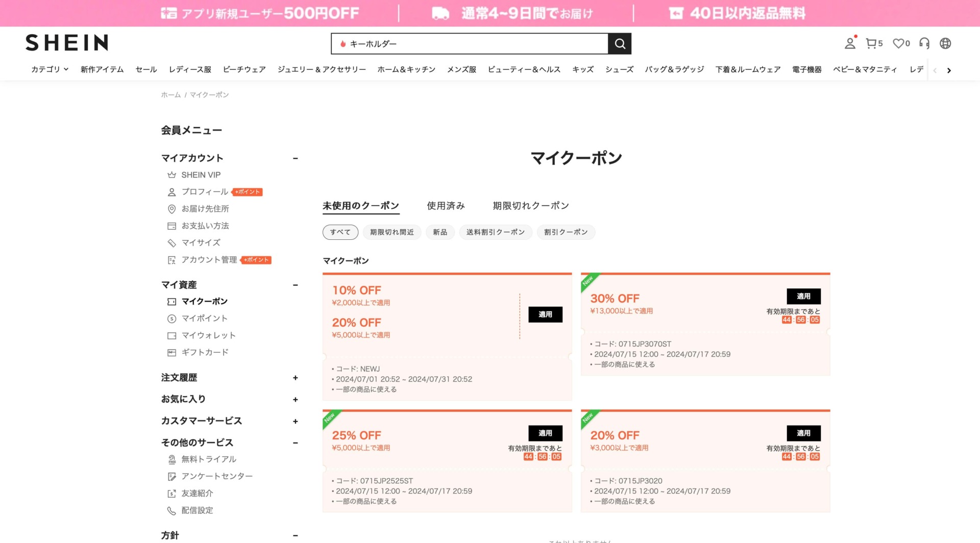The width and height of the screenshot is (980, 543).
Task: Click the プロフィール person icon
Action: (x=171, y=192)
